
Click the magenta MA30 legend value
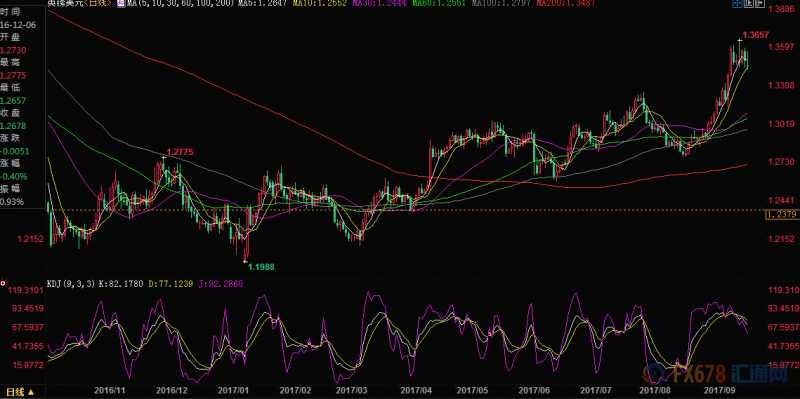point(379,3)
